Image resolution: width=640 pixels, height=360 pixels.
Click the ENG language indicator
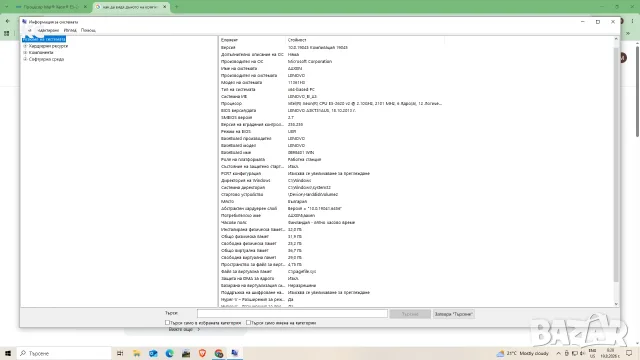(x=592, y=353)
